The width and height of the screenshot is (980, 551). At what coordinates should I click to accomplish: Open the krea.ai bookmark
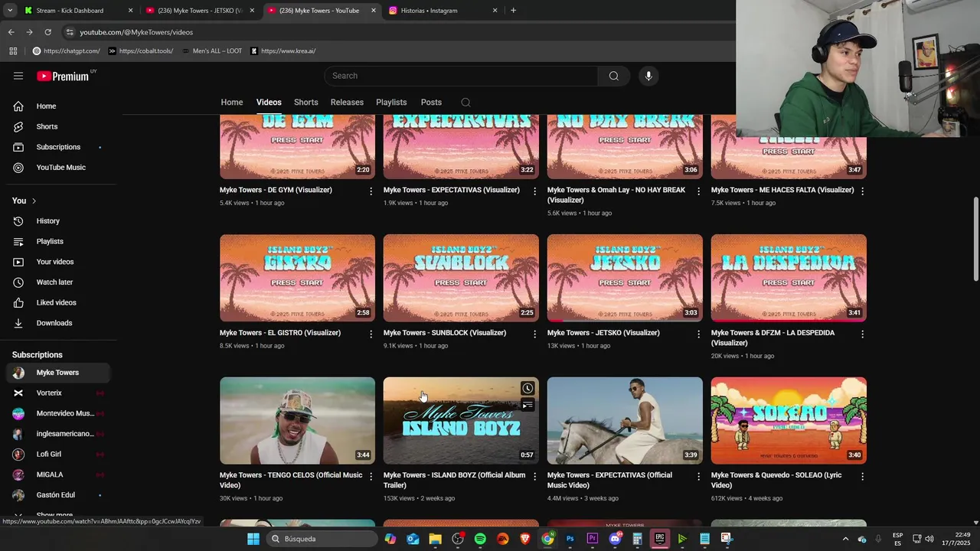pyautogui.click(x=283, y=51)
